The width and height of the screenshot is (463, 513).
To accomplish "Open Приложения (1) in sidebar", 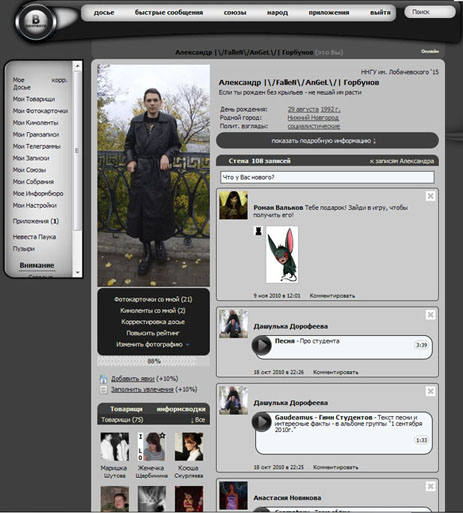I will [36, 221].
